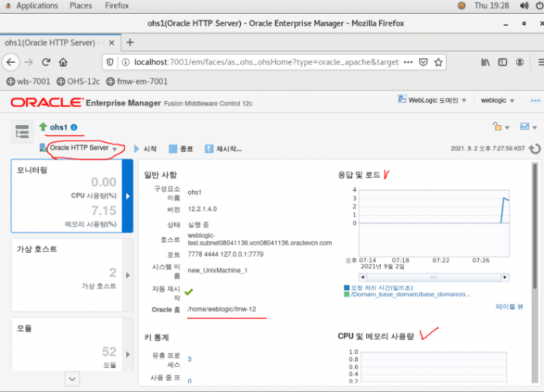Click the clock Thu 19:28
This screenshot has height=392, width=544.
pyautogui.click(x=492, y=5)
